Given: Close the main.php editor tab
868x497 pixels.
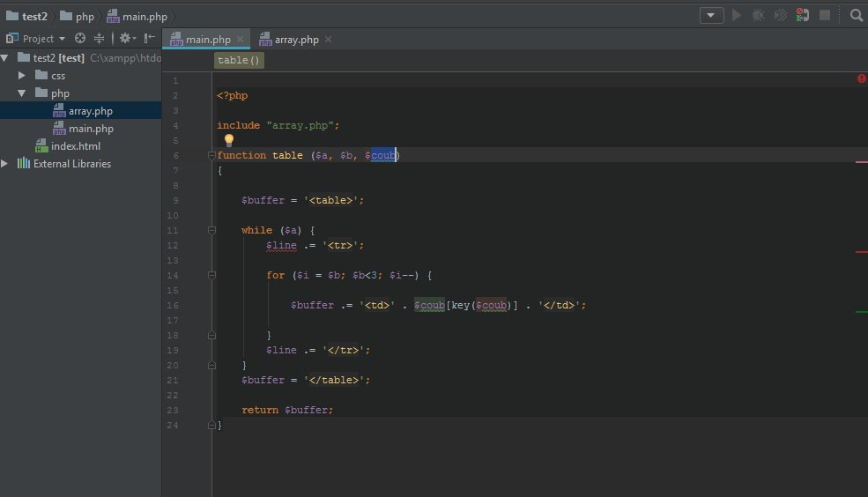Looking at the screenshot, I should [241, 40].
